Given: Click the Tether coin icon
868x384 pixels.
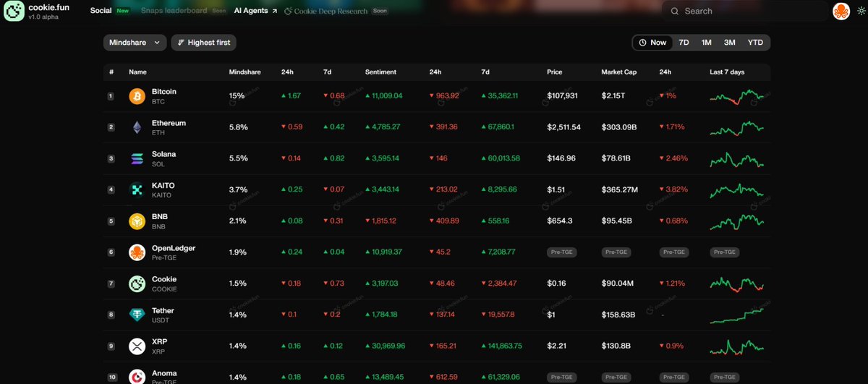Looking at the screenshot, I should click(x=137, y=315).
